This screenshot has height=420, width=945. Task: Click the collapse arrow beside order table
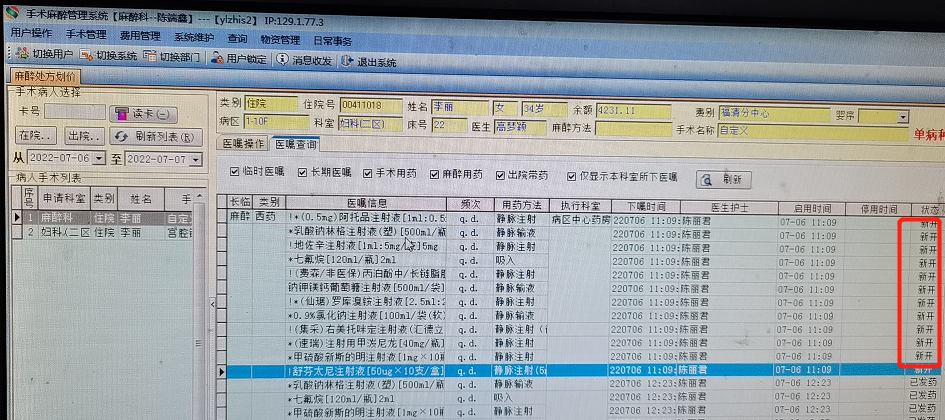point(212,304)
